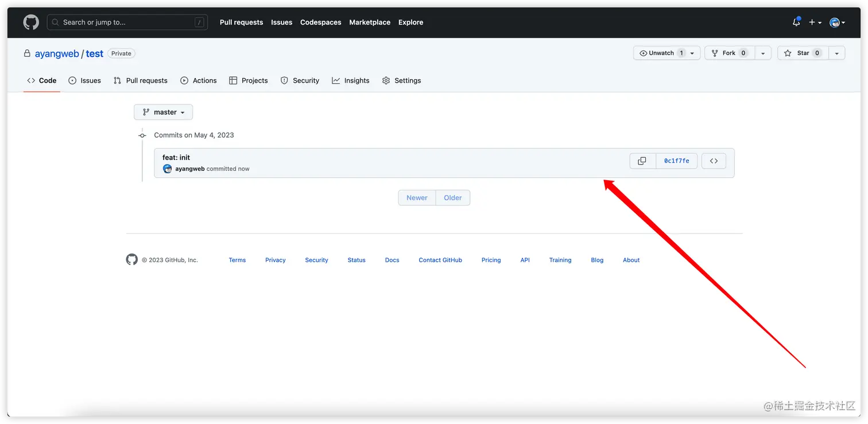
Task: Click the Older pagination button
Action: pyautogui.click(x=453, y=198)
